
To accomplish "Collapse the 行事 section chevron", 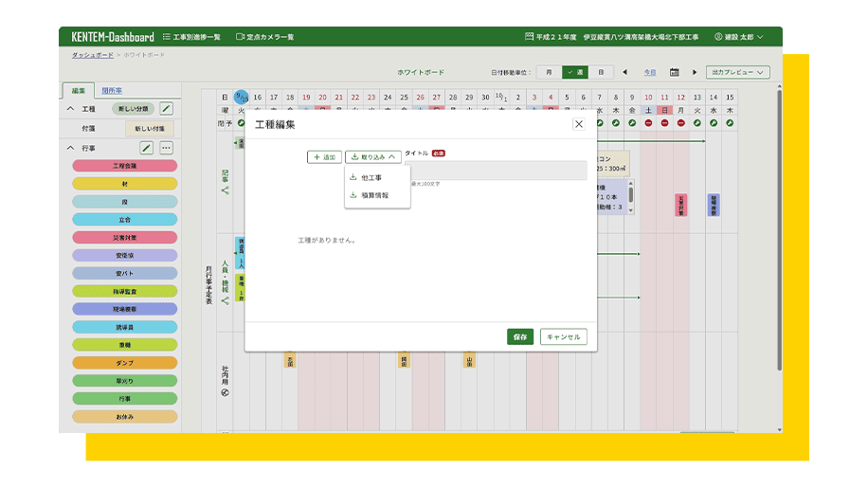I will 70,148.
